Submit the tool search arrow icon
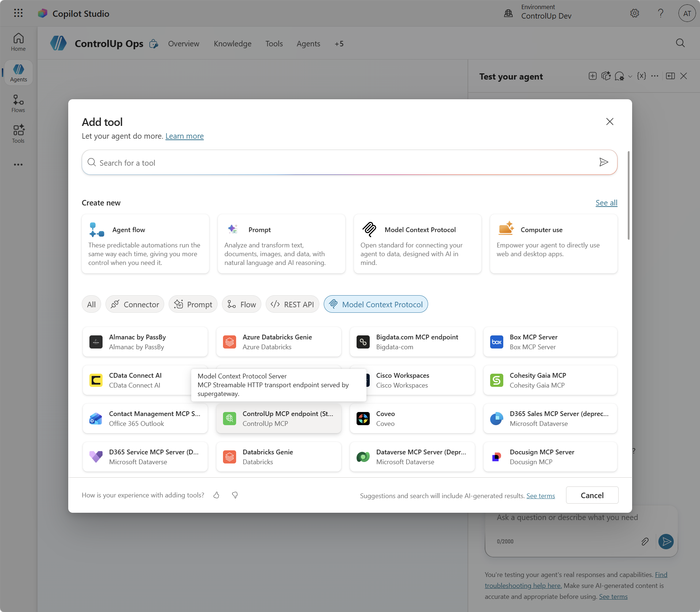 [x=604, y=162]
